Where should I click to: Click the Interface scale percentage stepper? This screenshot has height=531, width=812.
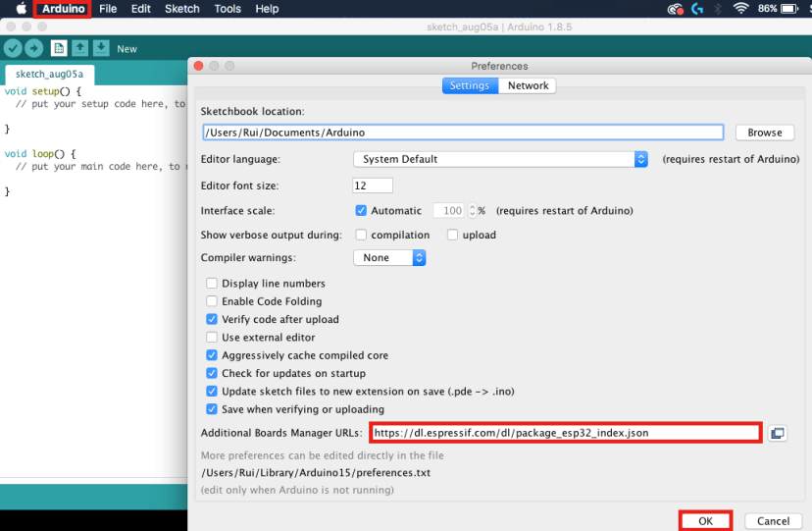pyautogui.click(x=472, y=211)
